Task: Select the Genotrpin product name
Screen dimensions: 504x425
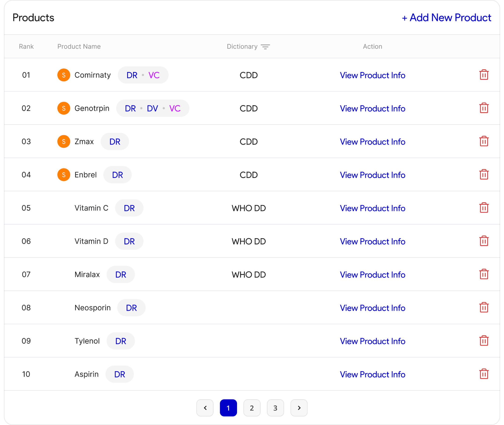Action: 92,108
